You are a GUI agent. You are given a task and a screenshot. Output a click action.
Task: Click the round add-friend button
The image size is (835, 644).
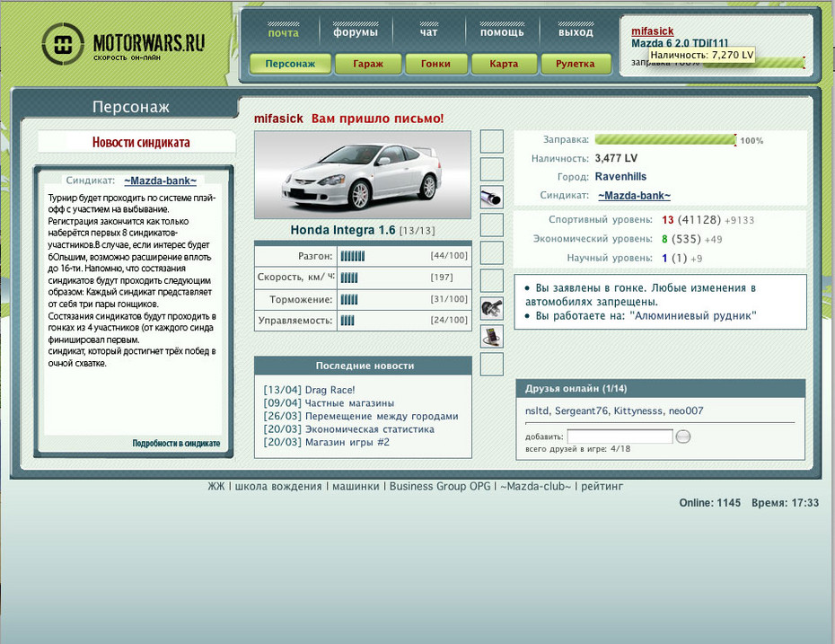point(682,437)
